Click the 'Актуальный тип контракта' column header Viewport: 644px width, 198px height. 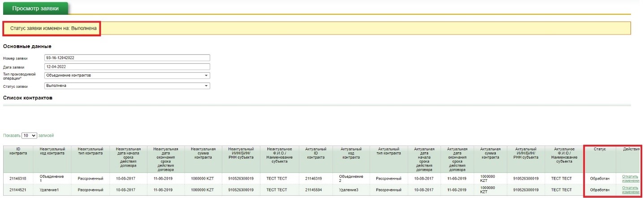(389, 151)
